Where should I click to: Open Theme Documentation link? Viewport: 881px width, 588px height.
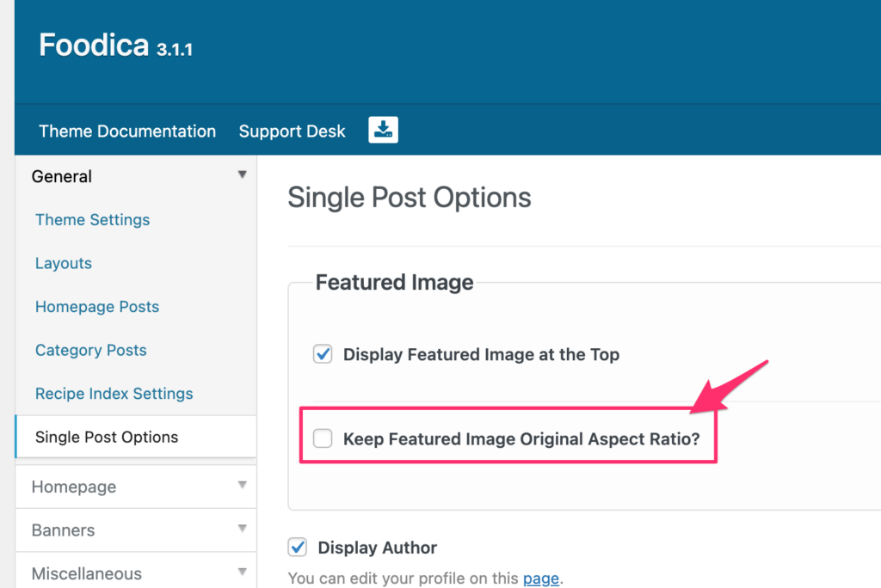(x=127, y=131)
